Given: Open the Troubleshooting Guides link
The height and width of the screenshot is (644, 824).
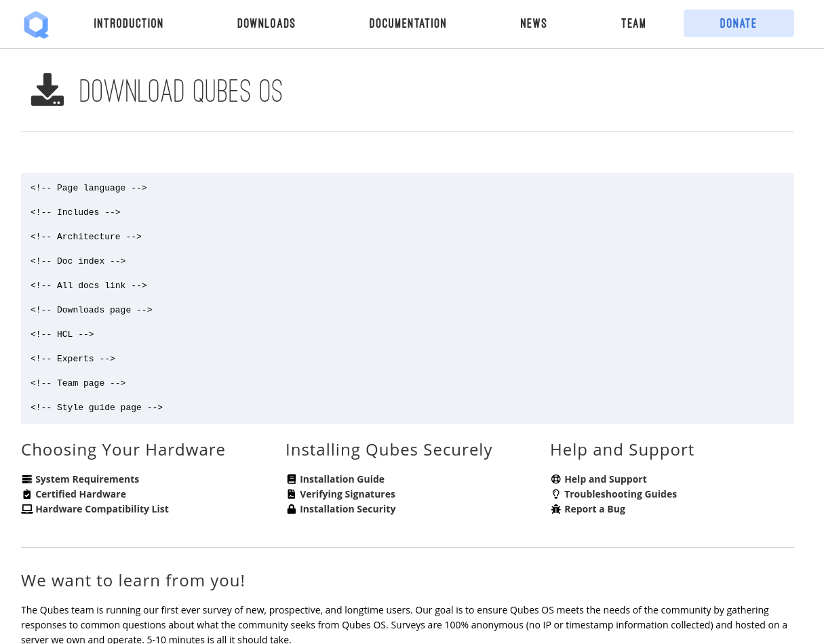Looking at the screenshot, I should pyautogui.click(x=621, y=494).
